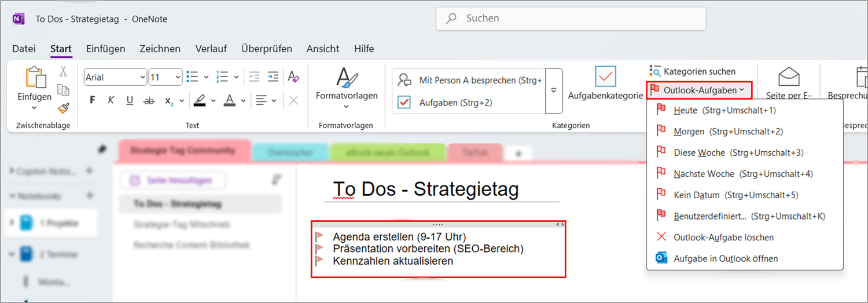Toggle the Aufgaben (Strg+2) checkbox tag
This screenshot has width=868, height=303.
[404, 103]
